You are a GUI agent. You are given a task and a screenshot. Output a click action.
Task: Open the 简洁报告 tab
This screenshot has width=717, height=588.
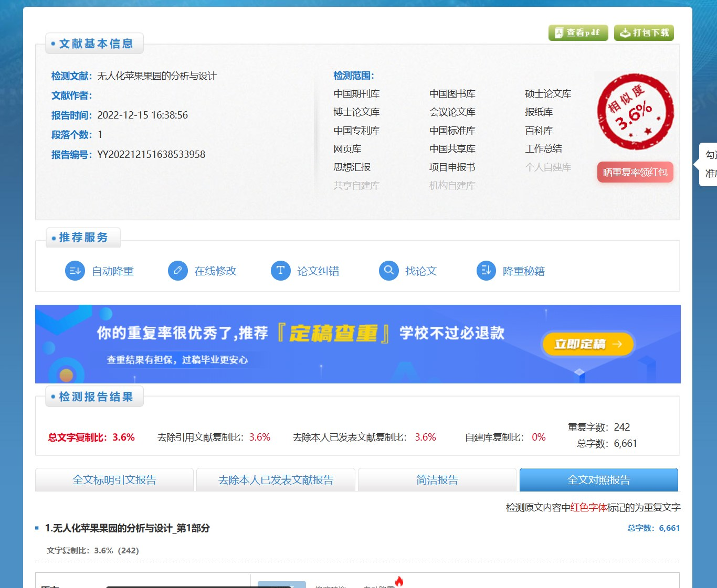point(437,480)
